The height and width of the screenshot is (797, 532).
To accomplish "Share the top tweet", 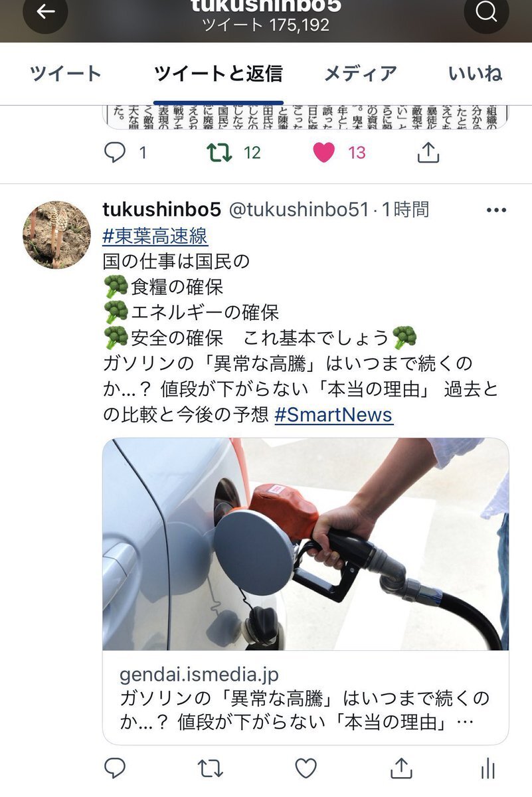I will point(428,153).
